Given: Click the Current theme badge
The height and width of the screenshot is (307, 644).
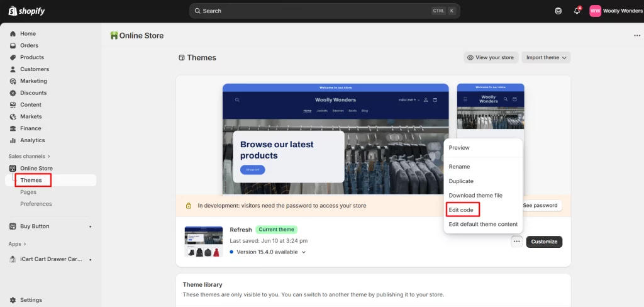Looking at the screenshot, I should coord(277,230).
